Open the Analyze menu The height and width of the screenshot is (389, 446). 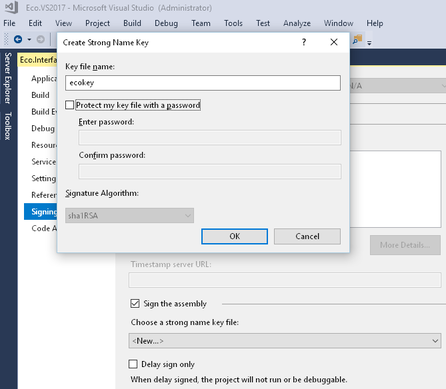[x=297, y=23]
